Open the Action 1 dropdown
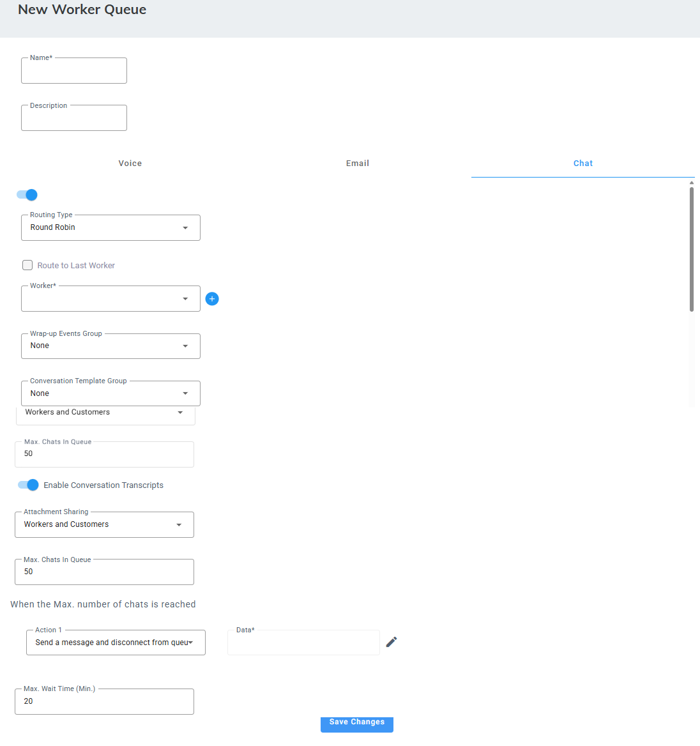700x746 pixels. [116, 643]
